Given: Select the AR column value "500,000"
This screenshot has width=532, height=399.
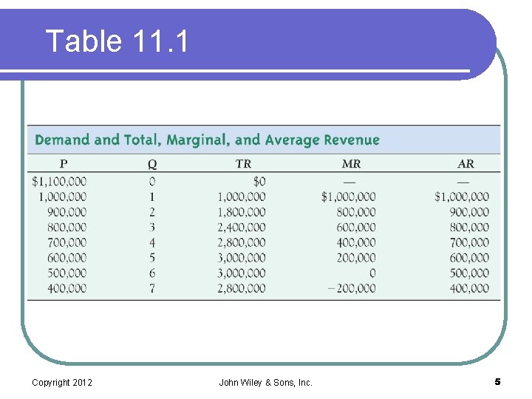Looking at the screenshot, I should 470,273.
